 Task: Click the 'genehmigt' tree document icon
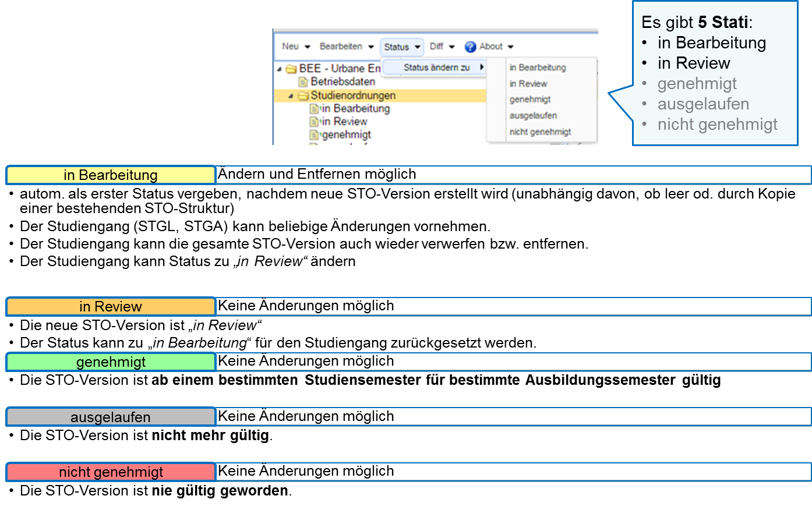pos(314,135)
